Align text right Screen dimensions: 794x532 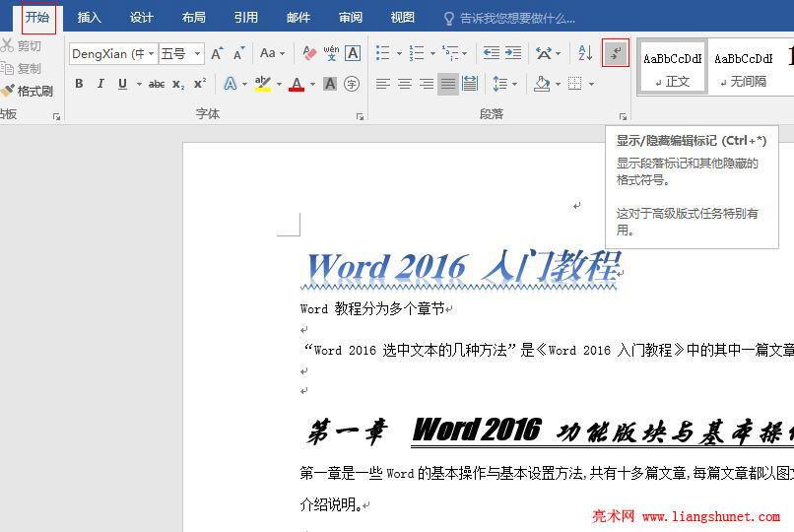click(x=427, y=84)
